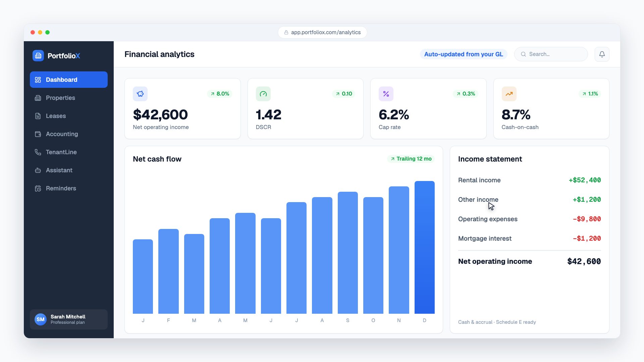Click the SM avatar of Sarah Mitchell
The width and height of the screenshot is (644, 362).
coord(41,319)
